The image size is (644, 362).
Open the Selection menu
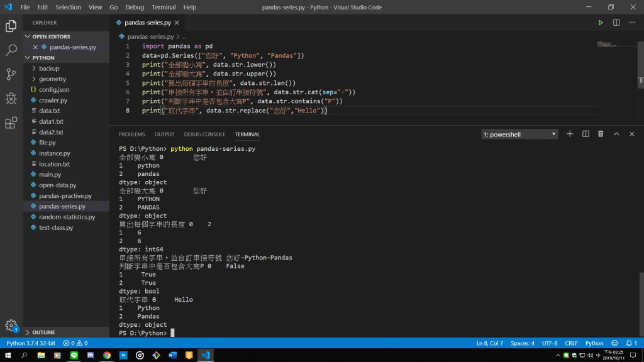[x=68, y=7]
